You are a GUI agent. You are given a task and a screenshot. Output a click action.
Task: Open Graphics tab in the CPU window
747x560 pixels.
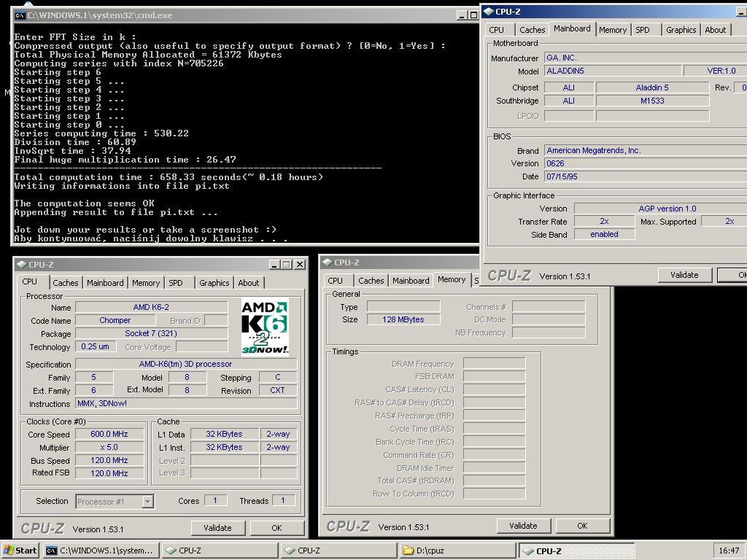pyautogui.click(x=214, y=283)
